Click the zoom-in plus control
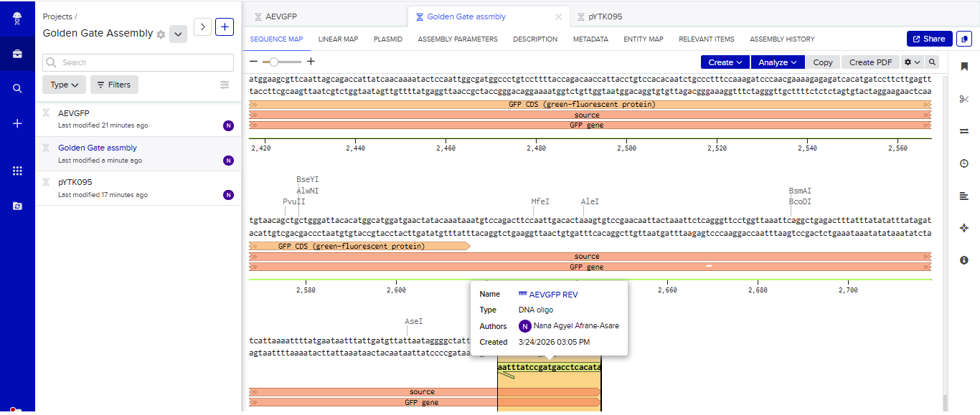 [311, 62]
